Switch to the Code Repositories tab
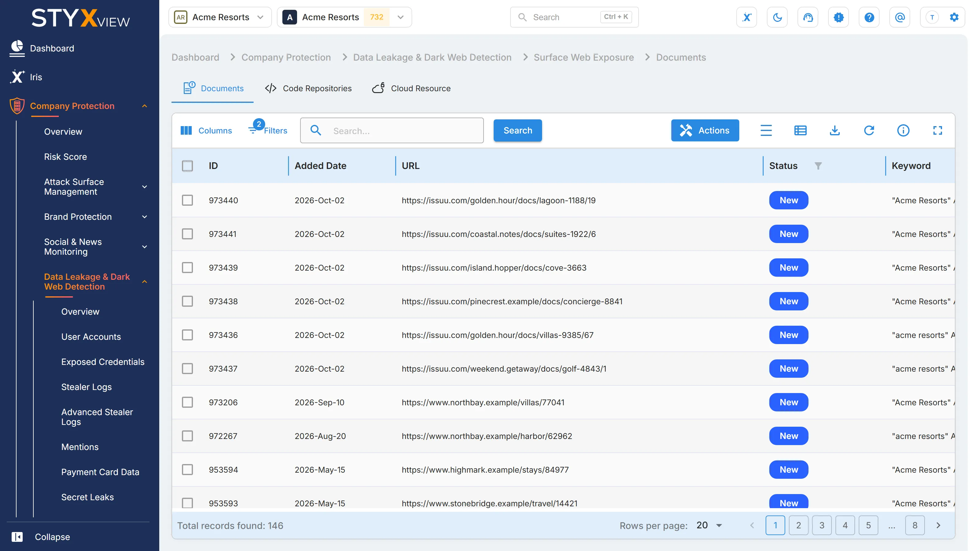Image resolution: width=980 pixels, height=551 pixels. pyautogui.click(x=308, y=88)
